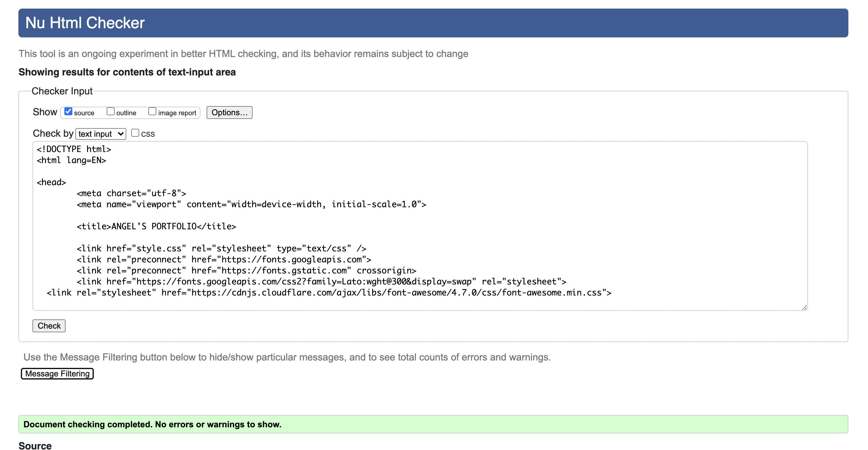Image resolution: width=868 pixels, height=450 pixels.
Task: Click the Checker Input legend
Action: pyautogui.click(x=62, y=91)
